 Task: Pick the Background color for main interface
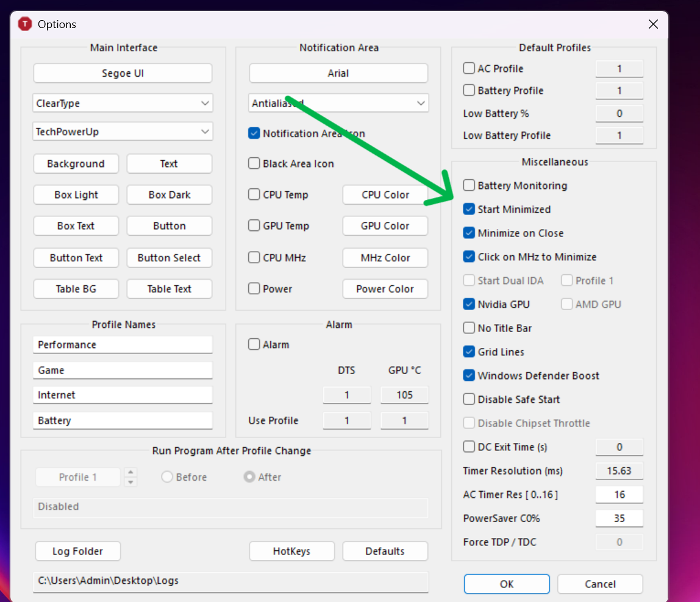(76, 164)
